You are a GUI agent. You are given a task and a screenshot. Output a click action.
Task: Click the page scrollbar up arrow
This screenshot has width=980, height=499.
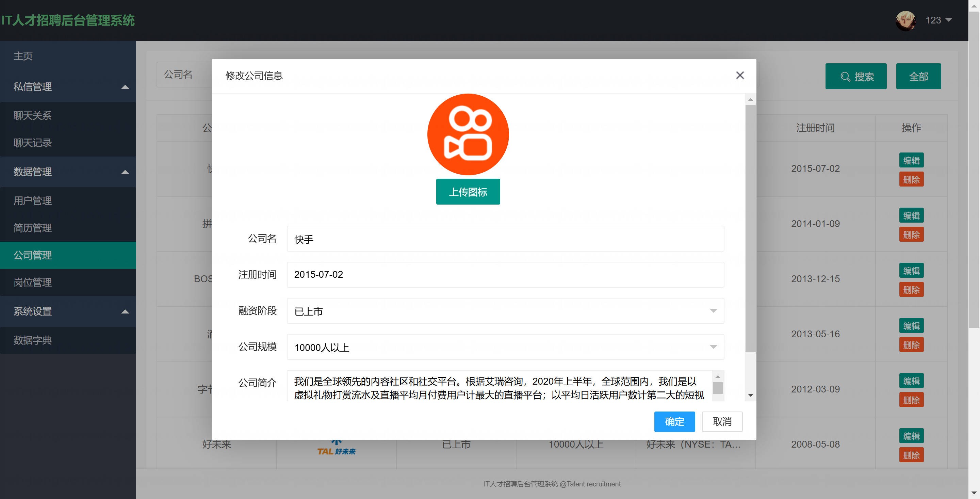(x=974, y=6)
